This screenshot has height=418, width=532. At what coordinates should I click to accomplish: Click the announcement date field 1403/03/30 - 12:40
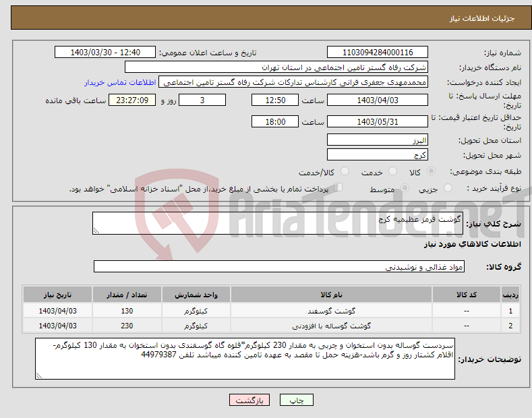[105, 53]
